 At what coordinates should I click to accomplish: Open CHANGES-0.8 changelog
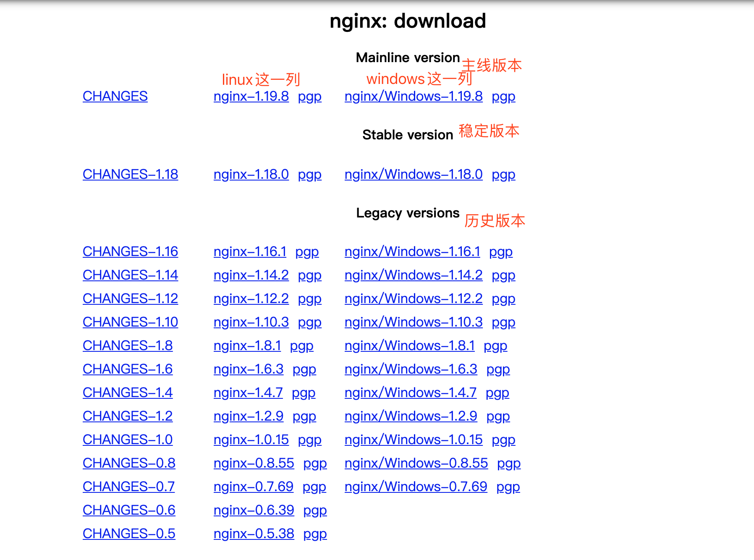click(x=129, y=463)
